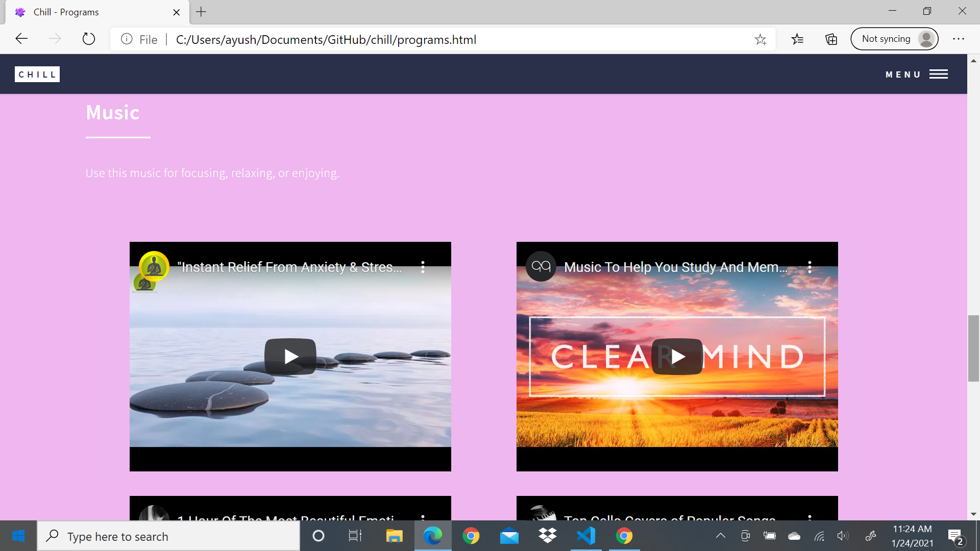This screenshot has height=551, width=980.
Task: Open browser Settings and more ellipsis
Action: tap(958, 39)
